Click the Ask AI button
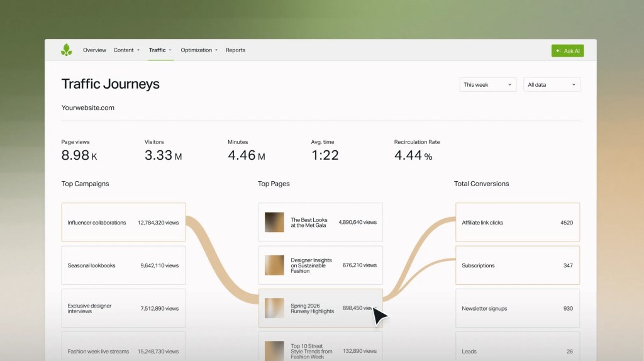 (x=568, y=51)
